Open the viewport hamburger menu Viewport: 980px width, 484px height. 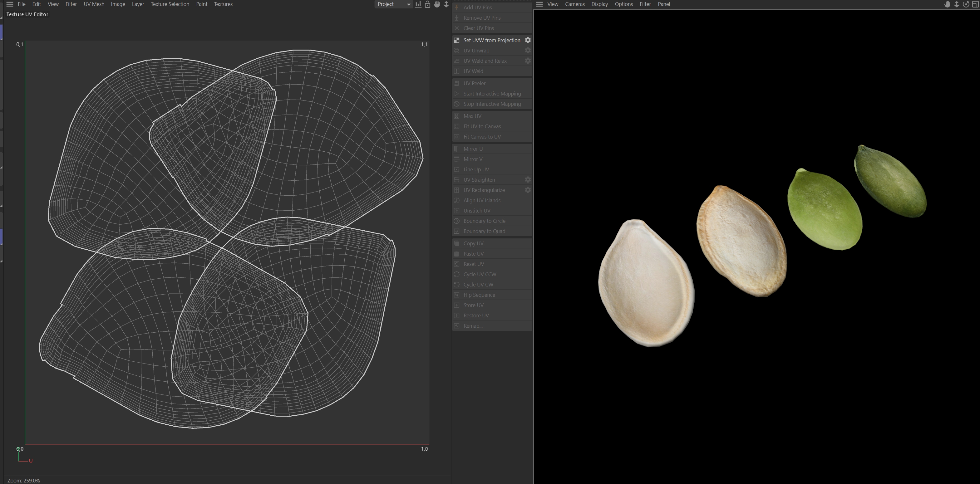539,4
